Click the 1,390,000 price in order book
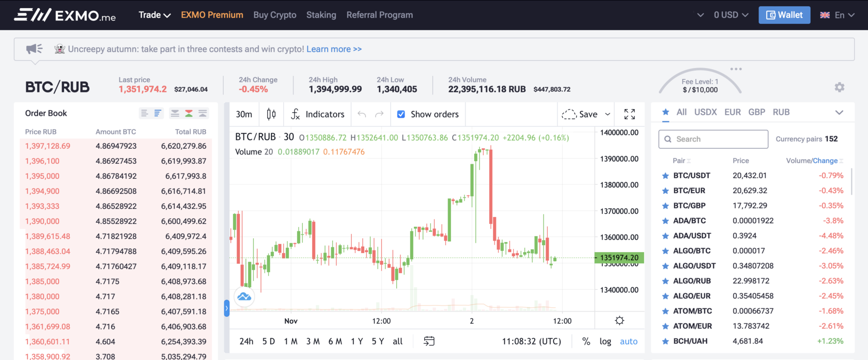Viewport: 868px width, 360px height. click(42, 221)
